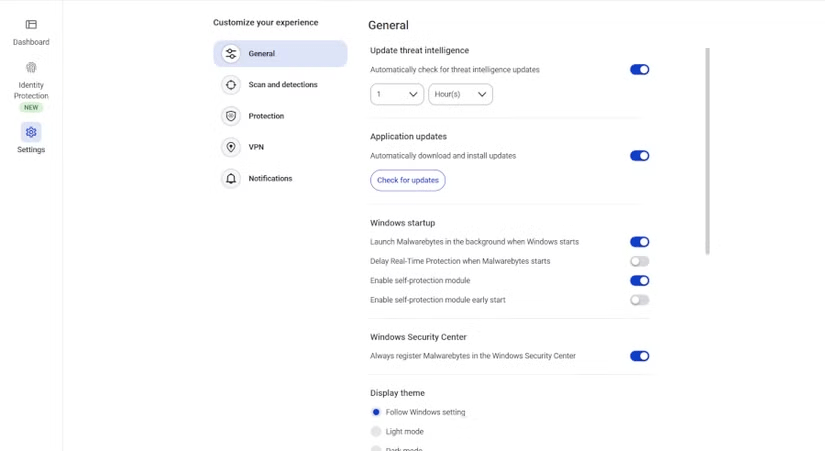Viewport: 825px width, 451px height.
Task: Choose Follow Windows setting theme option
Action: coord(376,412)
